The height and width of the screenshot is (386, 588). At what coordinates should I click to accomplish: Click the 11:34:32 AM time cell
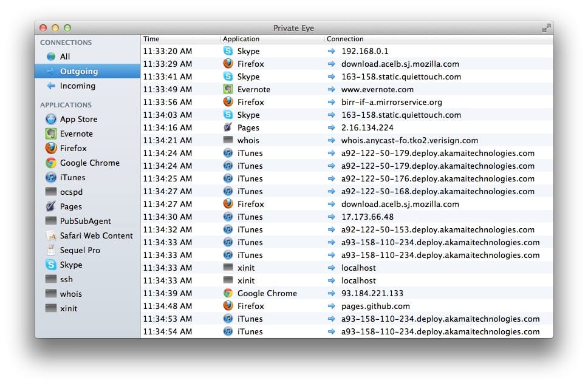tap(167, 229)
